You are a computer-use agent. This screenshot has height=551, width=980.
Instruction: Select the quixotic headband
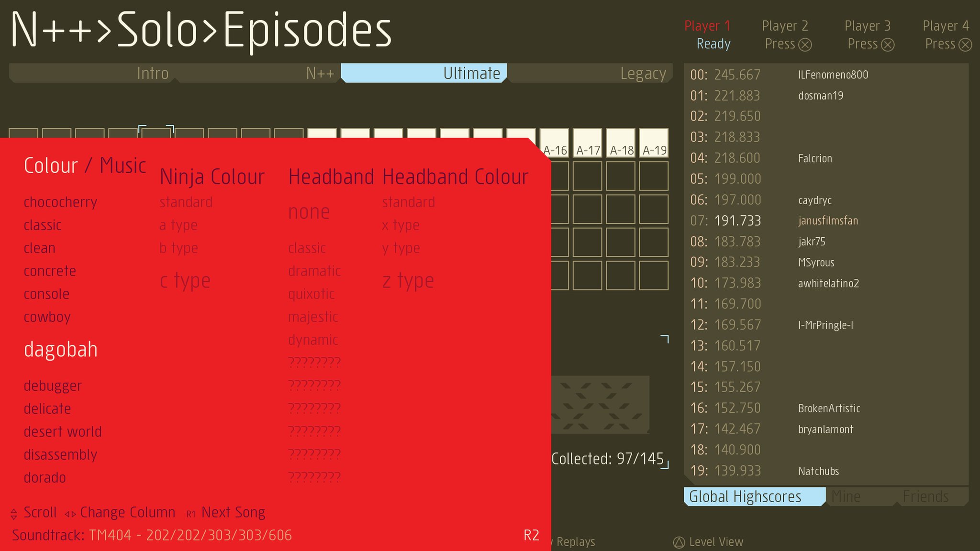(311, 294)
